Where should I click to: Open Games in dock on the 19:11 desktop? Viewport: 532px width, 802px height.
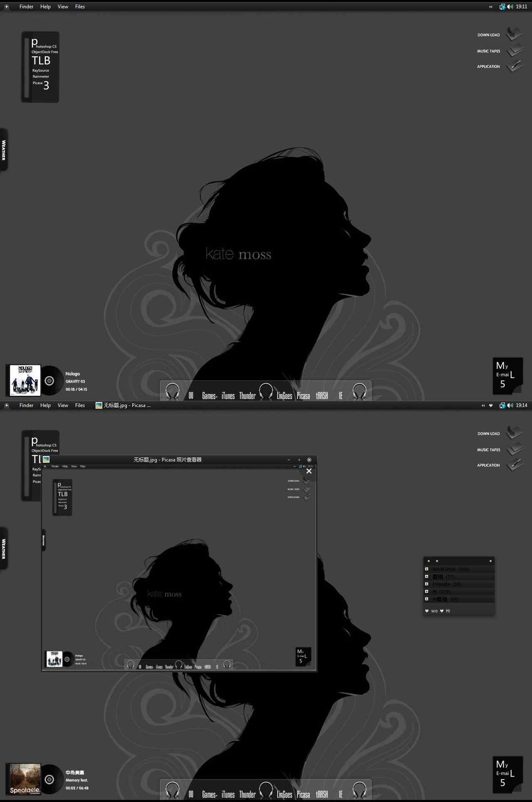(x=209, y=396)
